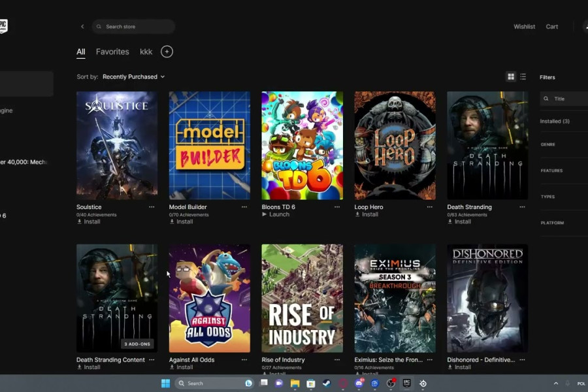Open the kkk collection tab
This screenshot has height=392, width=588.
pyautogui.click(x=146, y=52)
